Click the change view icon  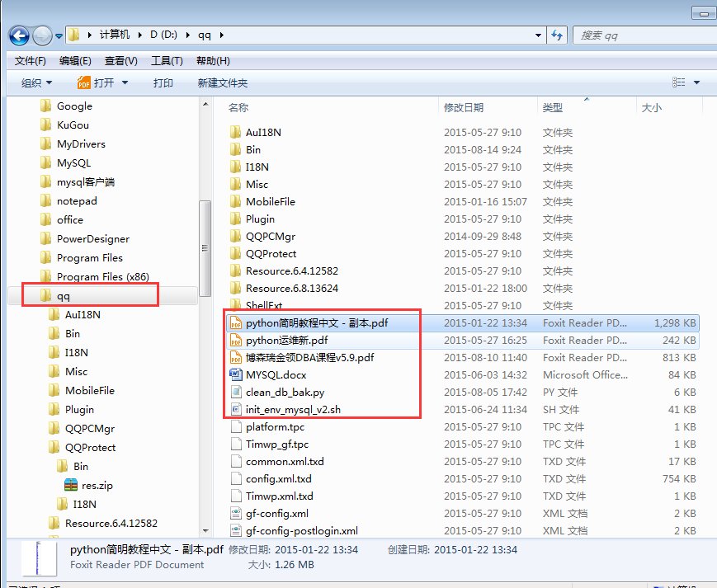tap(678, 82)
